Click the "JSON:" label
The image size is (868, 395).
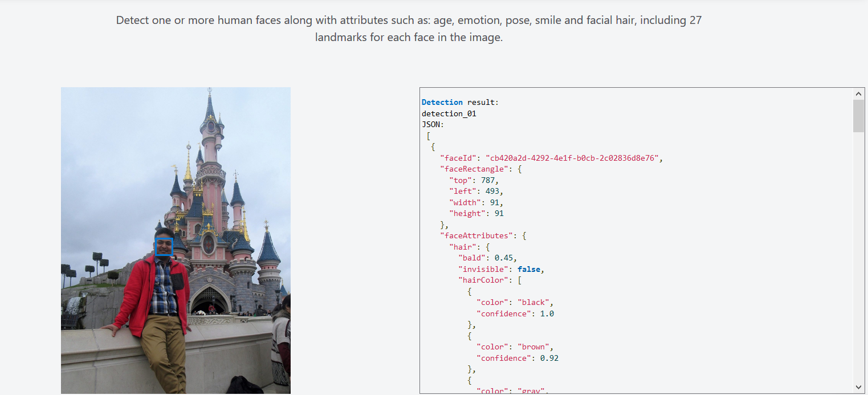pos(433,124)
